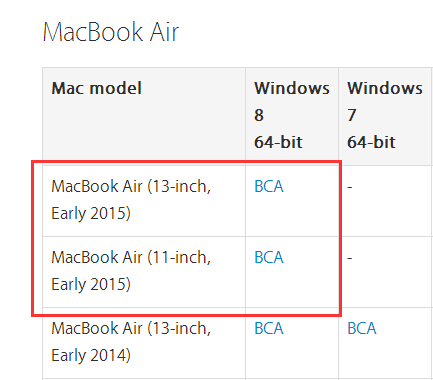Click the number 7 in the header
Image resolution: width=433 pixels, height=380 pixels.
coord(352,115)
